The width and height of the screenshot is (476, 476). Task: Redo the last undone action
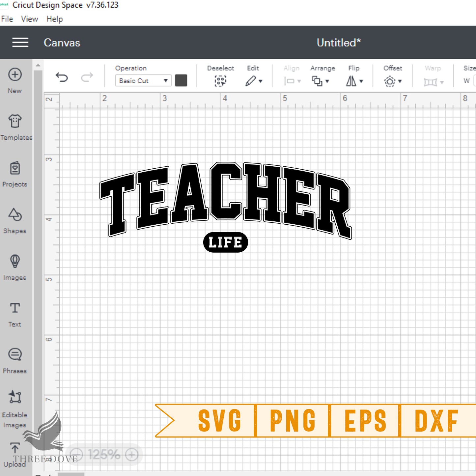(87, 77)
